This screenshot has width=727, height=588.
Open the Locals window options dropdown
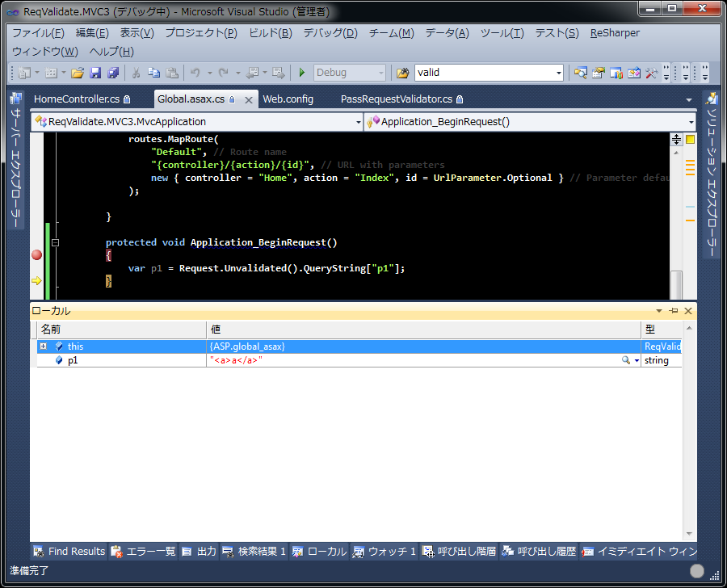(659, 311)
